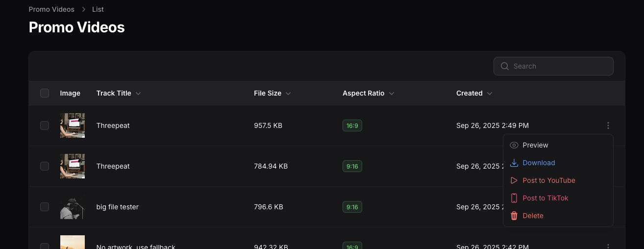Open the actions menu for the No artwork row
This screenshot has width=644, height=249.
coord(608,247)
